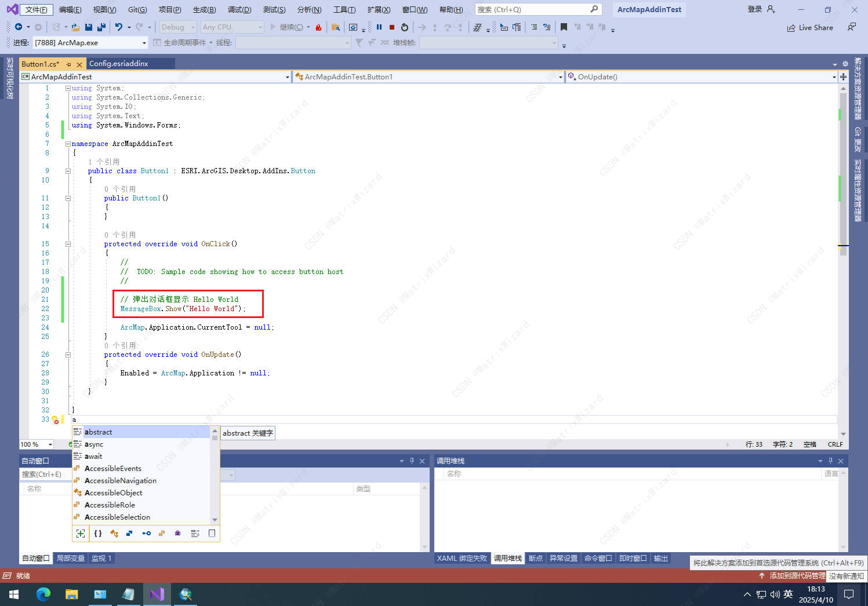
Task: Open the 100 % zoom dropdown
Action: coord(37,444)
